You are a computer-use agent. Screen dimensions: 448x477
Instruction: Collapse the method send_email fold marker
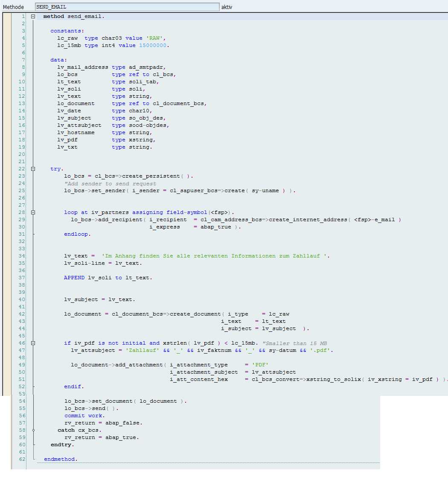(33, 16)
